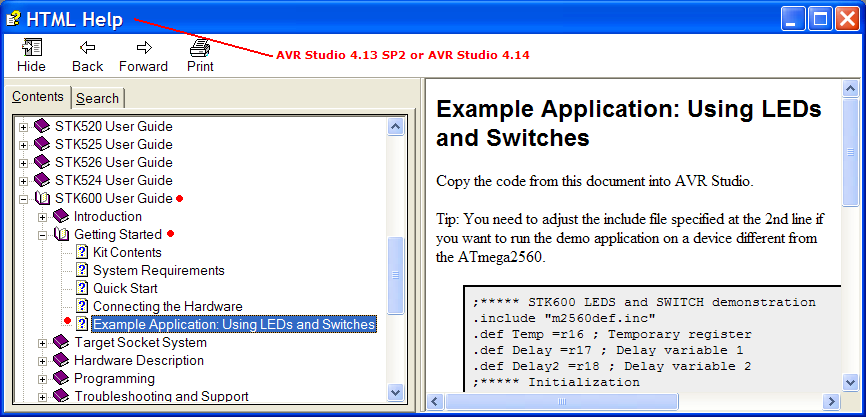Click the STK524 User Guide book icon
This screenshot has width=866, height=418.
tap(41, 180)
